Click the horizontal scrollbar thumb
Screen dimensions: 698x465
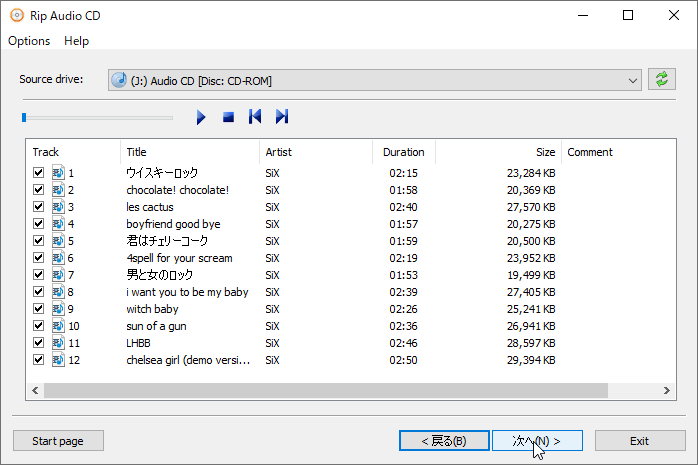coord(326,390)
